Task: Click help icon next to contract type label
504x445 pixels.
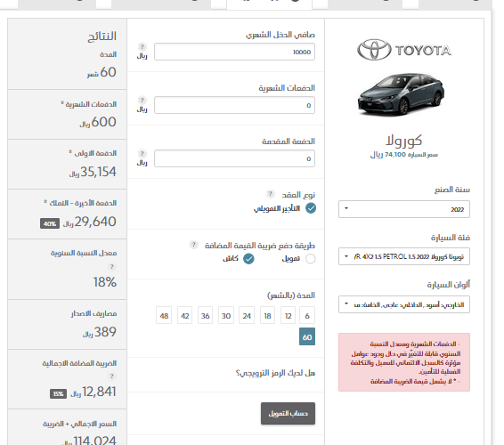Action: tap(271, 194)
